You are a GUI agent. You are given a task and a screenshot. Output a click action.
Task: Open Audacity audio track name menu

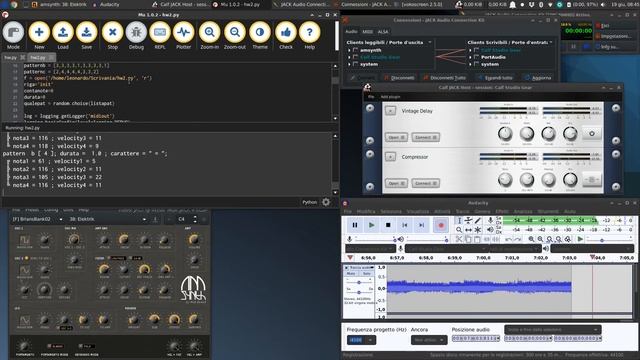[361, 267]
